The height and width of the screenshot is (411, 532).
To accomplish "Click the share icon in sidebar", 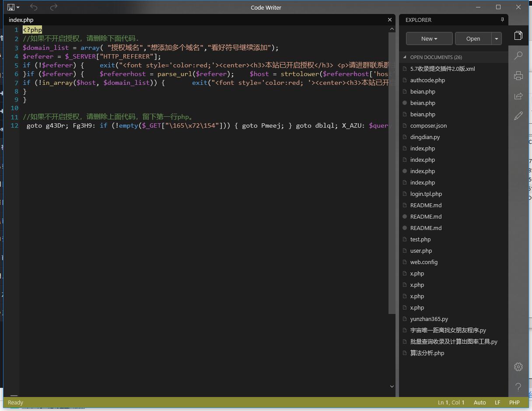I will 518,96.
